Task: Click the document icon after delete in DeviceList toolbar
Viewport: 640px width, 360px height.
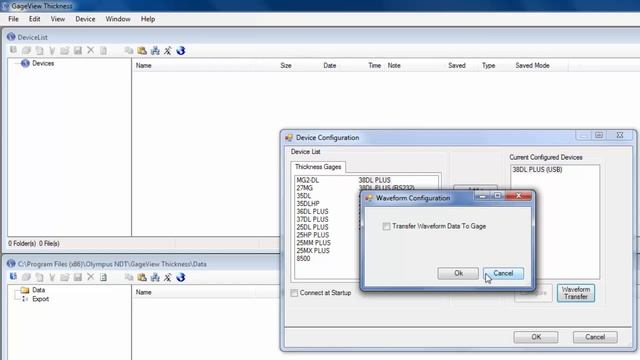Action: 103,50
